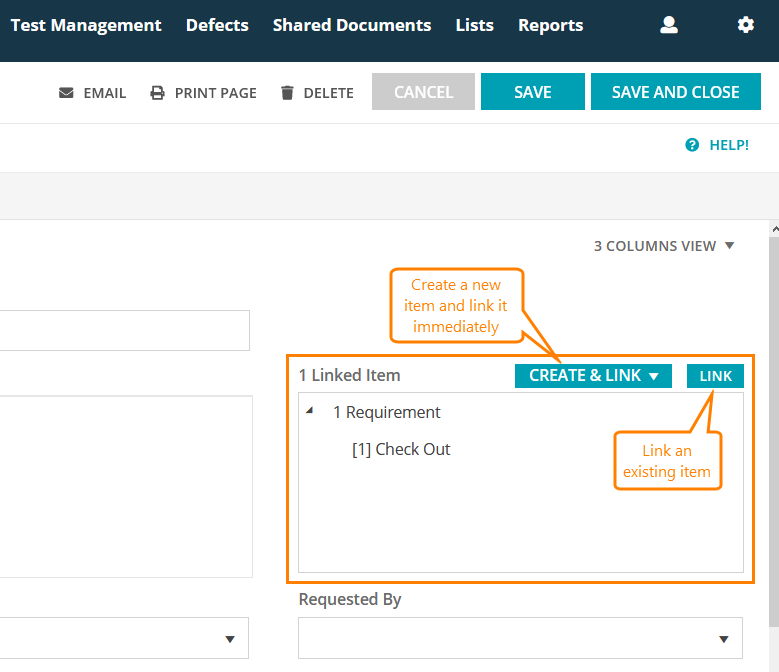Open the user profile icon
The image size is (779, 672).
[669, 25]
